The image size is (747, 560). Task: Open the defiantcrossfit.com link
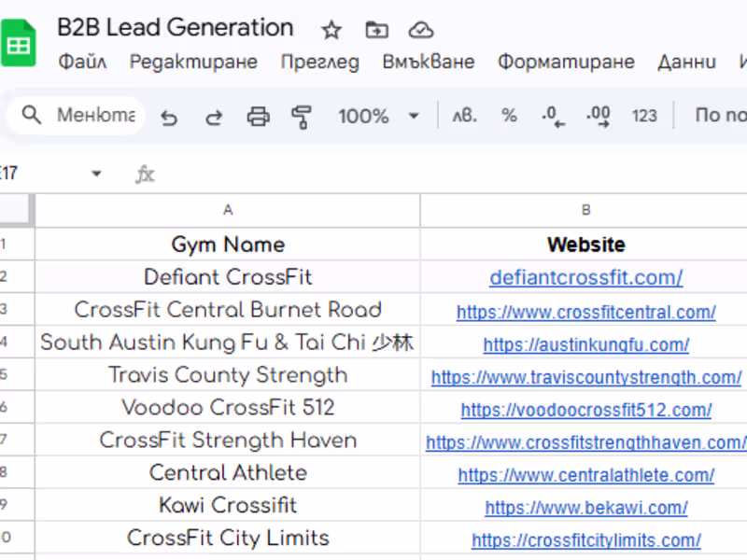pyautogui.click(x=585, y=277)
